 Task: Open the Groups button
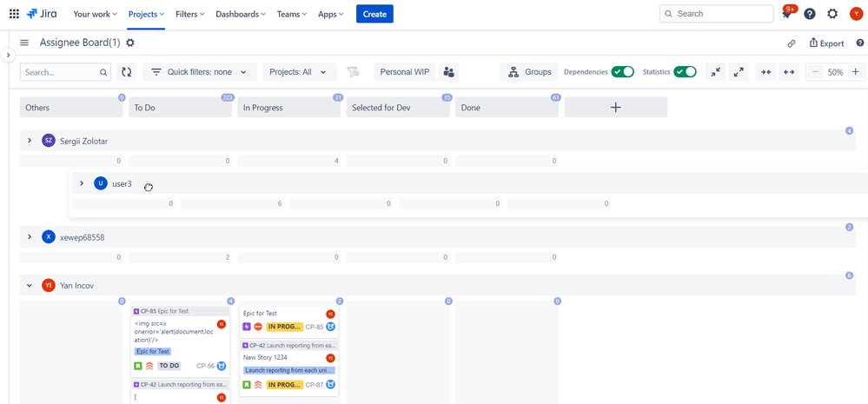(x=529, y=72)
